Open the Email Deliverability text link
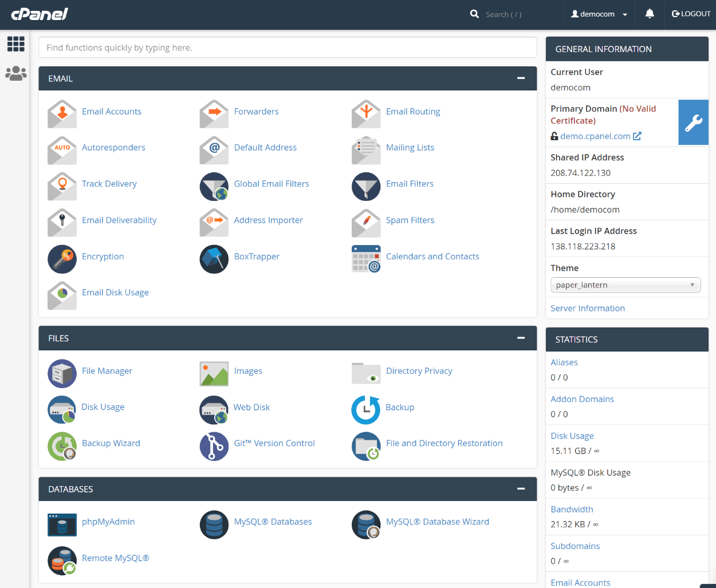The height and width of the screenshot is (588, 716). coord(119,220)
